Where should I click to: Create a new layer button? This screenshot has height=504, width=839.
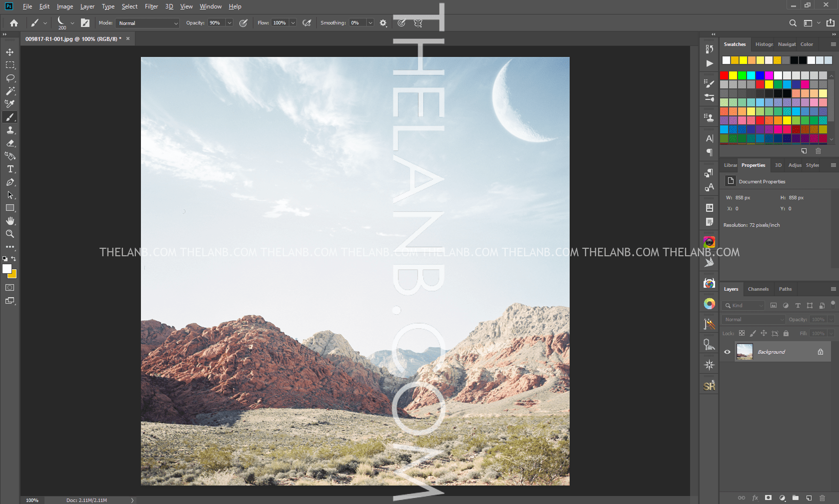809,498
